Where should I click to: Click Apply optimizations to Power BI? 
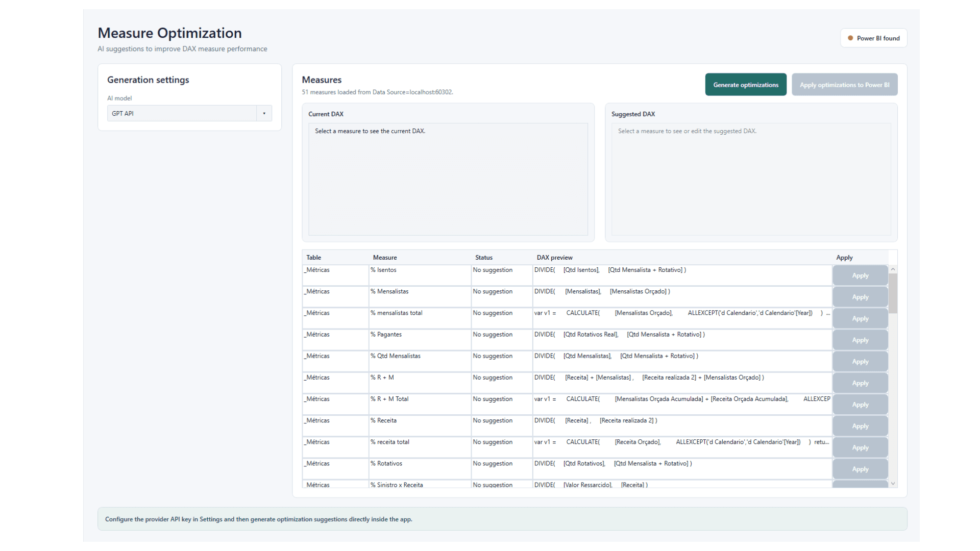pos(844,85)
